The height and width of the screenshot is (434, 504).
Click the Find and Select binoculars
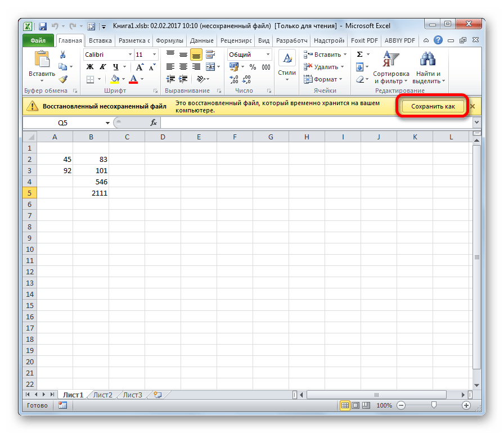pos(428,67)
